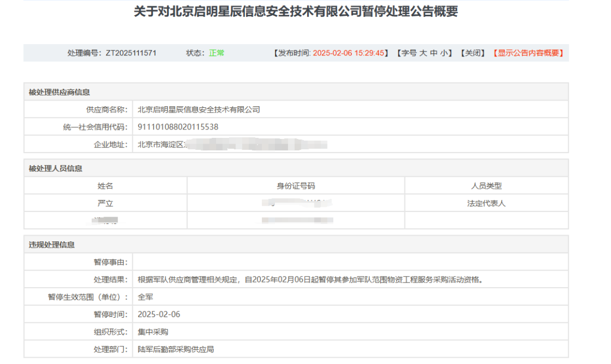The height and width of the screenshot is (364, 611).
Task: Click the green 正常 status text
Action: click(x=216, y=53)
